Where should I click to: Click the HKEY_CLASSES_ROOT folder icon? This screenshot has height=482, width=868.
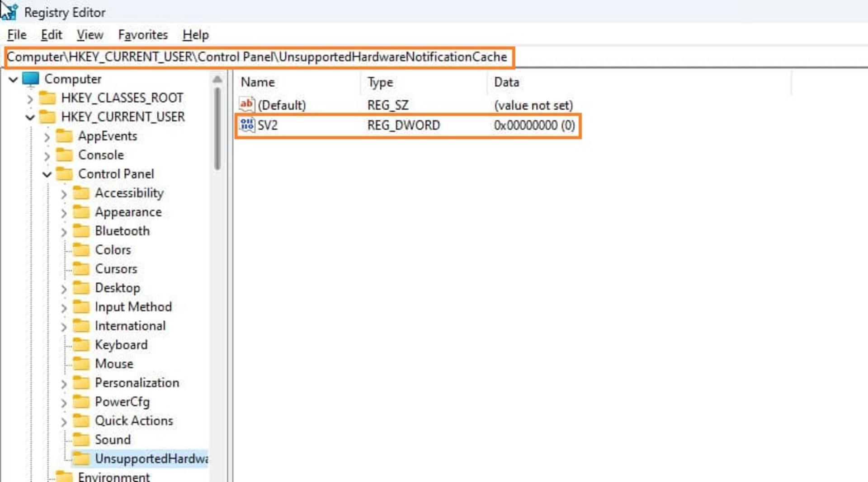tap(47, 98)
